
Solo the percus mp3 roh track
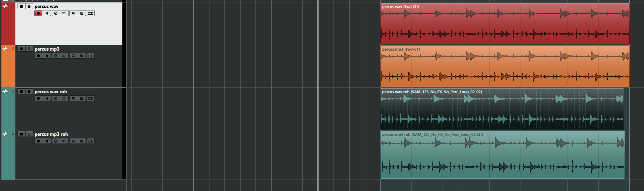coord(29,134)
